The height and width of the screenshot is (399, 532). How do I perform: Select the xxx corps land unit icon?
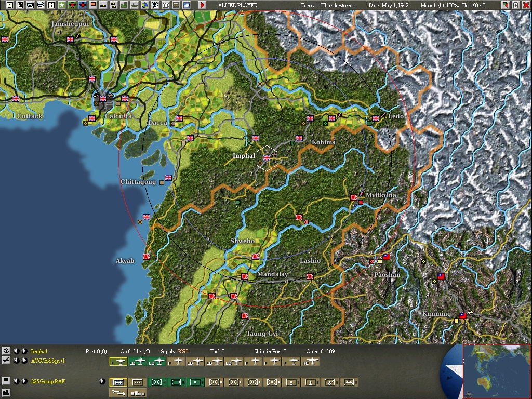(x=137, y=382)
